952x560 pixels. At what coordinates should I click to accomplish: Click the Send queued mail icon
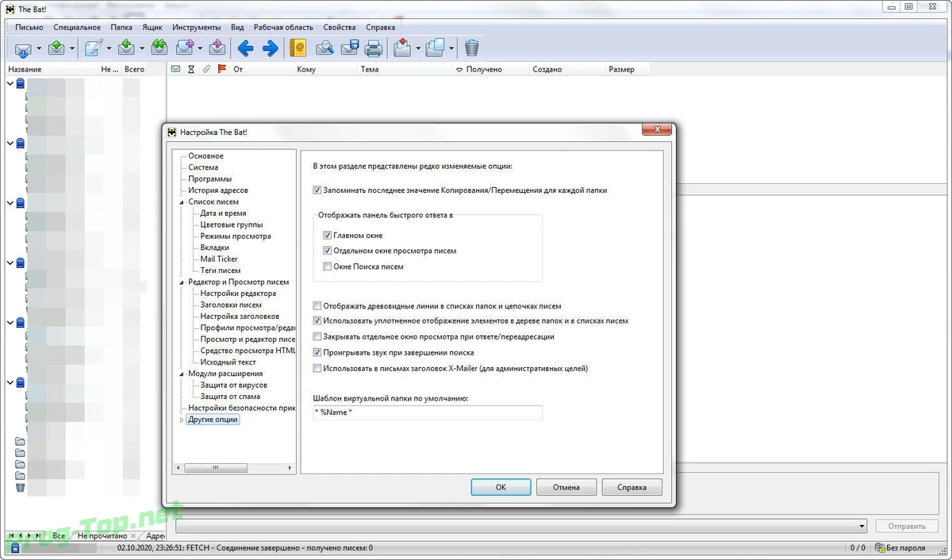56,48
